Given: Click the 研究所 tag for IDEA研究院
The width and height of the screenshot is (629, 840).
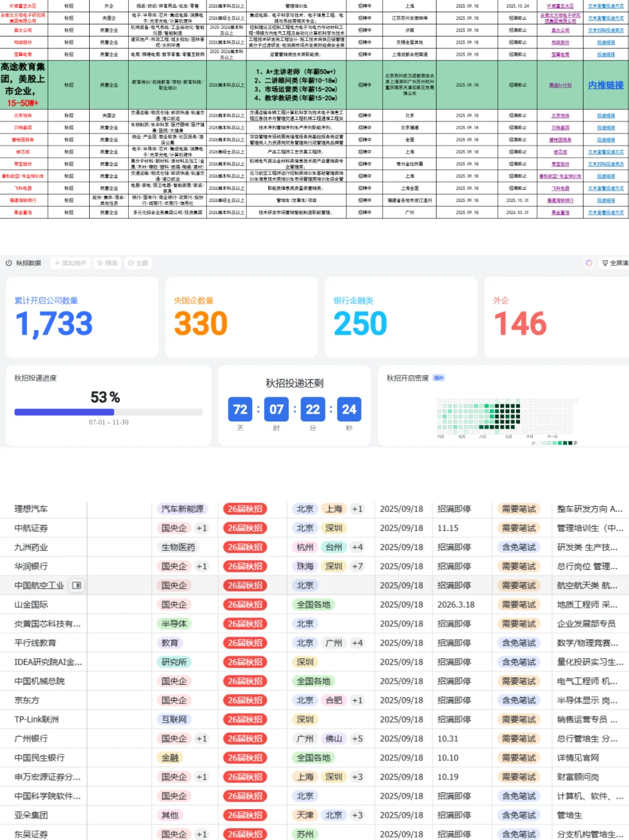Looking at the screenshot, I should tap(174, 662).
